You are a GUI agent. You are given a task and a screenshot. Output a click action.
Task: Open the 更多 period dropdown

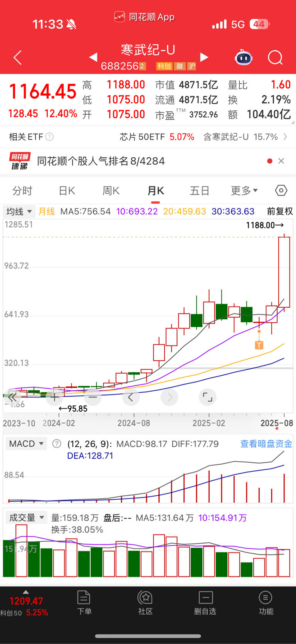[244, 191]
